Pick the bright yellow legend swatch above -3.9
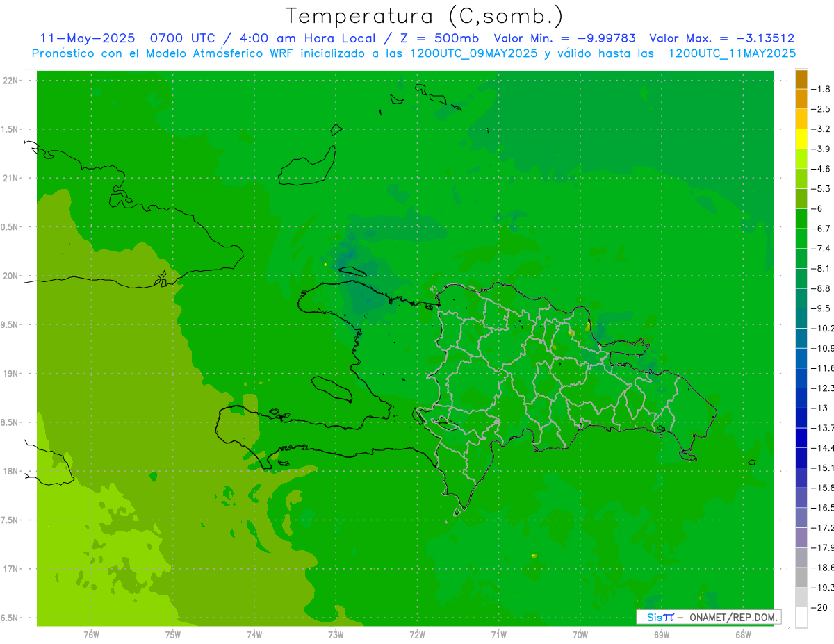The height and width of the screenshot is (644, 834). [801, 139]
